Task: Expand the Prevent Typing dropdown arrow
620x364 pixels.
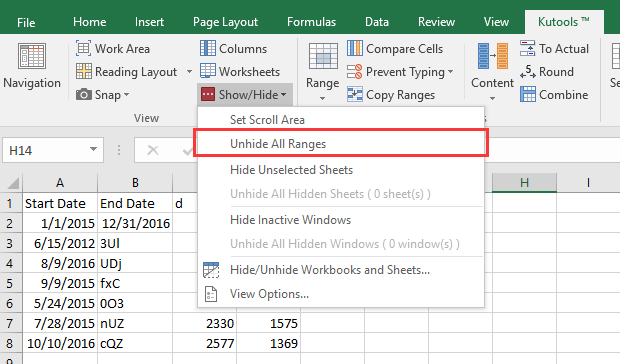Action: coord(450,72)
